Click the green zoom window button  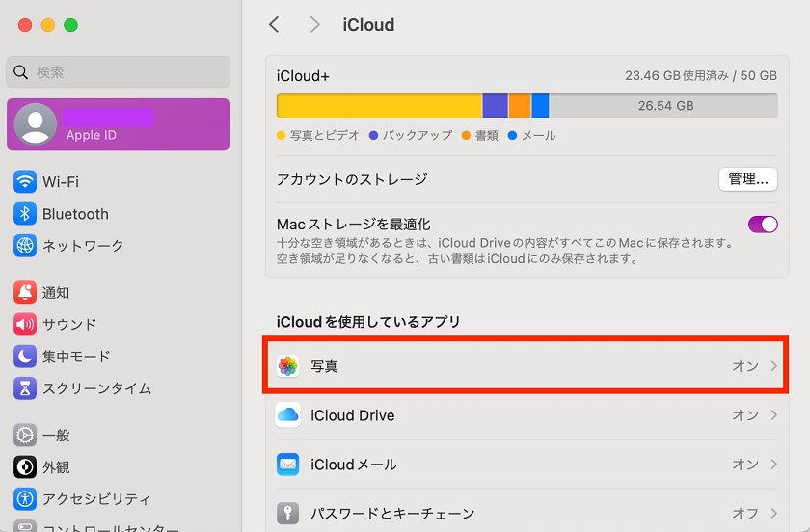[70, 25]
